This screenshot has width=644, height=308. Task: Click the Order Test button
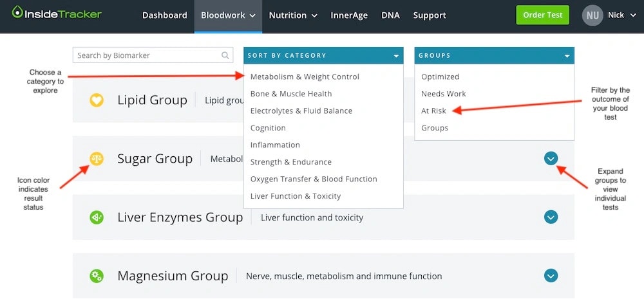542,15
